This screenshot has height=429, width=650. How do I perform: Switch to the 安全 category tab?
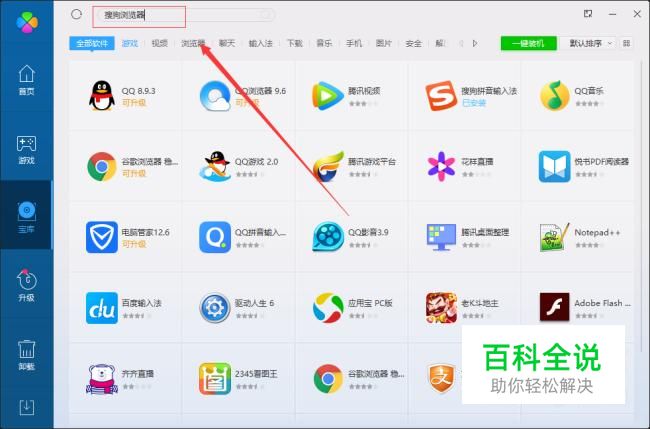pos(413,43)
